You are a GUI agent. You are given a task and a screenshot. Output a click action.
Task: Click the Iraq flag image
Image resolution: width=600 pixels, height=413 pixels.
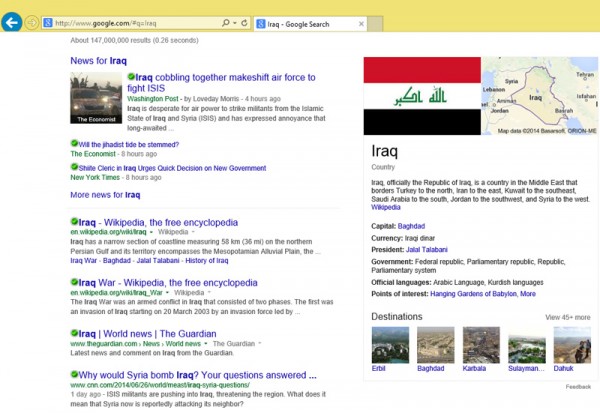tap(422, 96)
